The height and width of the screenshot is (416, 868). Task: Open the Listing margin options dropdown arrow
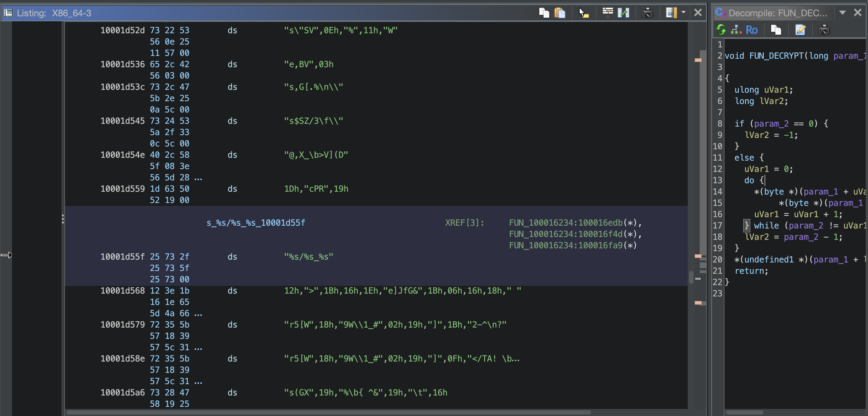point(684,12)
